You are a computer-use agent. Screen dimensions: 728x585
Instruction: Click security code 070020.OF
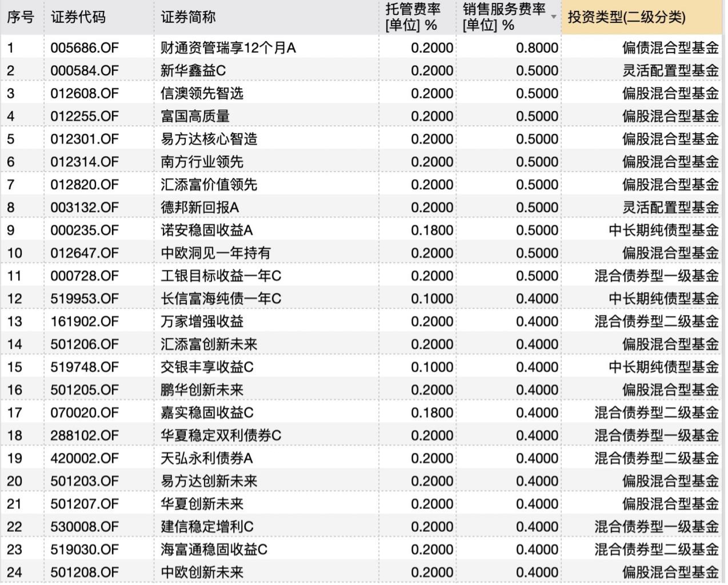coord(85,413)
